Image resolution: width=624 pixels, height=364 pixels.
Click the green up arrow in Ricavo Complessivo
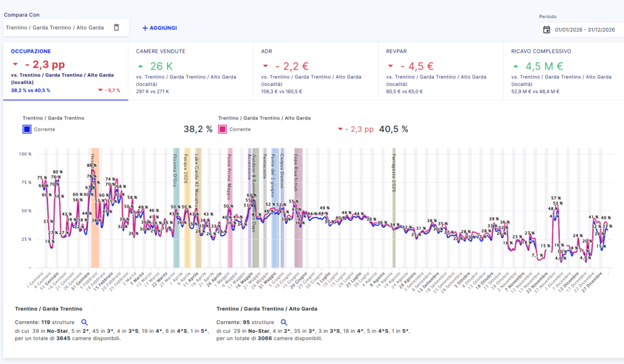[515, 66]
